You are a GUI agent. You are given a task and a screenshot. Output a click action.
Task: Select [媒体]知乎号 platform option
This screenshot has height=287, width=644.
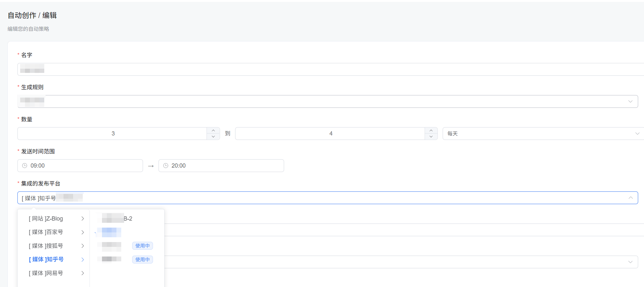point(47,259)
